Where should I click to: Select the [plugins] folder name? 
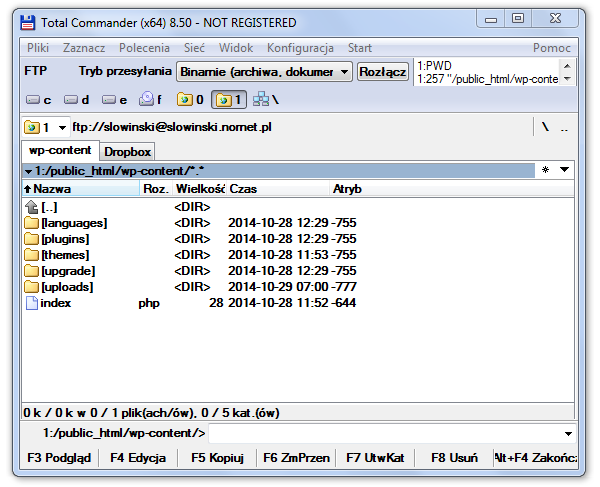coord(65,239)
